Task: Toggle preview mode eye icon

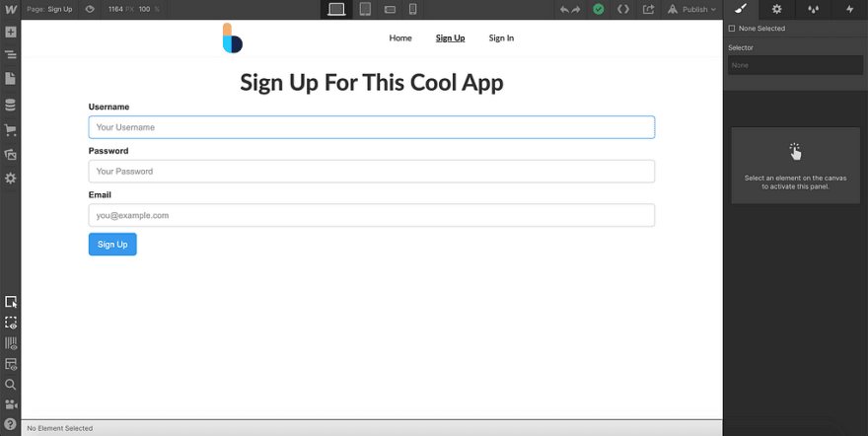Action: click(90, 10)
